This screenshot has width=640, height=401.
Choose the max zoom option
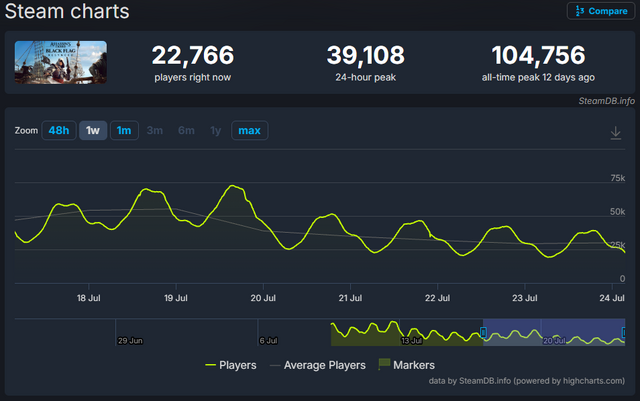(249, 130)
